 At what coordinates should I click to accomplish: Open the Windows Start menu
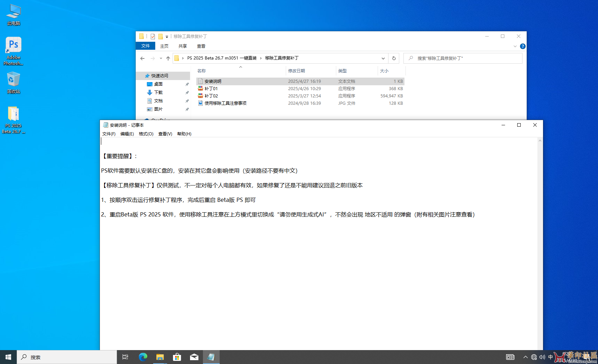(x=8, y=357)
